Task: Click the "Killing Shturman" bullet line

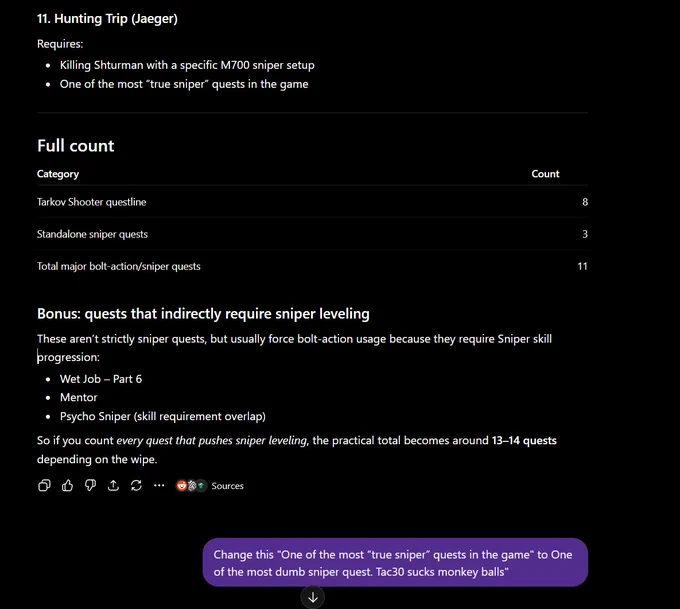Action: coord(187,65)
